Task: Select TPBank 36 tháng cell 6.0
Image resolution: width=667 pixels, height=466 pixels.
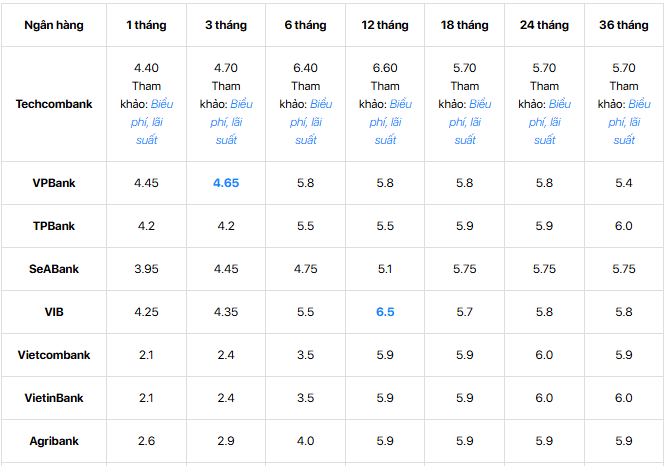Action: coord(624,226)
